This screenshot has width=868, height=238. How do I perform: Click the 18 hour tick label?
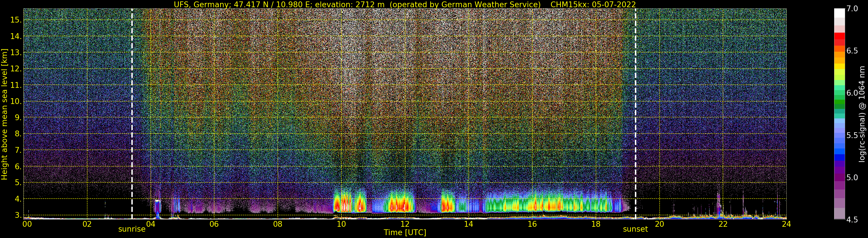[596, 224]
